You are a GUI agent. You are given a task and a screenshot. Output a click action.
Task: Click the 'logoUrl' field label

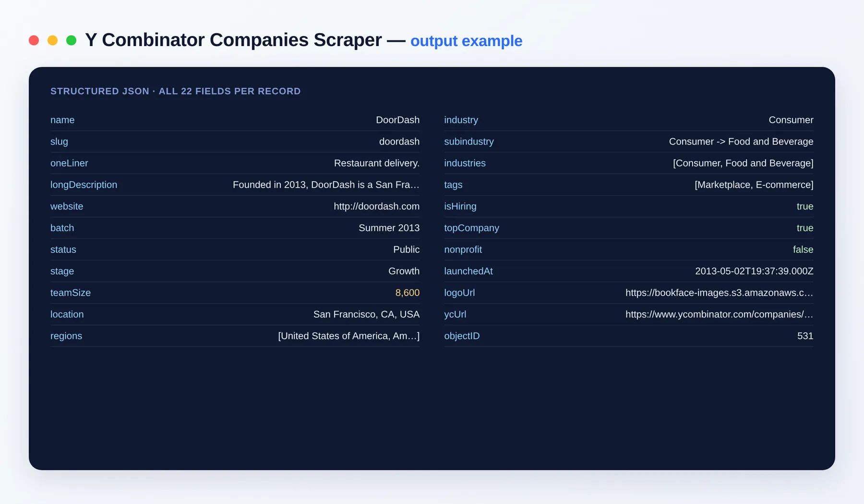pyautogui.click(x=459, y=293)
